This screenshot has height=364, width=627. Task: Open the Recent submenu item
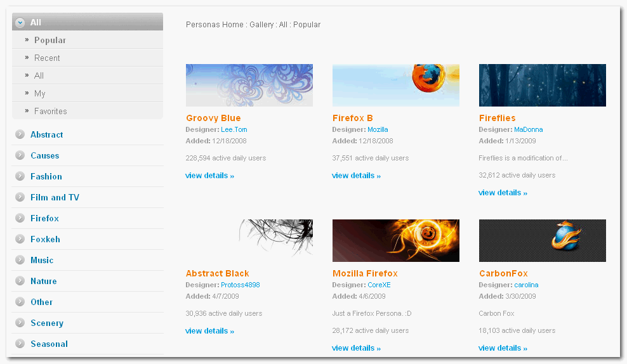coord(47,58)
